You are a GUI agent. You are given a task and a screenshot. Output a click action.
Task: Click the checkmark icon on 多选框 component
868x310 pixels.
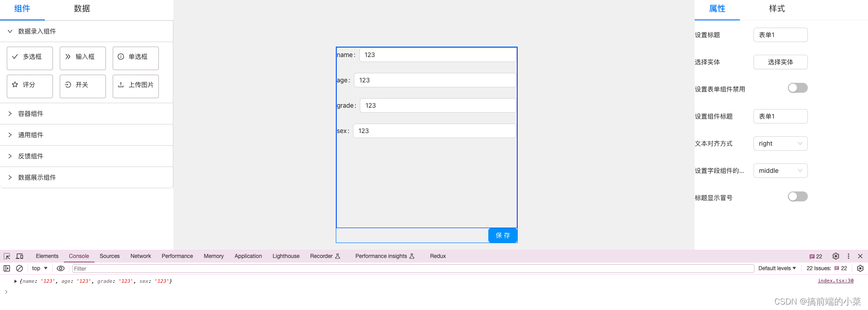(15, 57)
